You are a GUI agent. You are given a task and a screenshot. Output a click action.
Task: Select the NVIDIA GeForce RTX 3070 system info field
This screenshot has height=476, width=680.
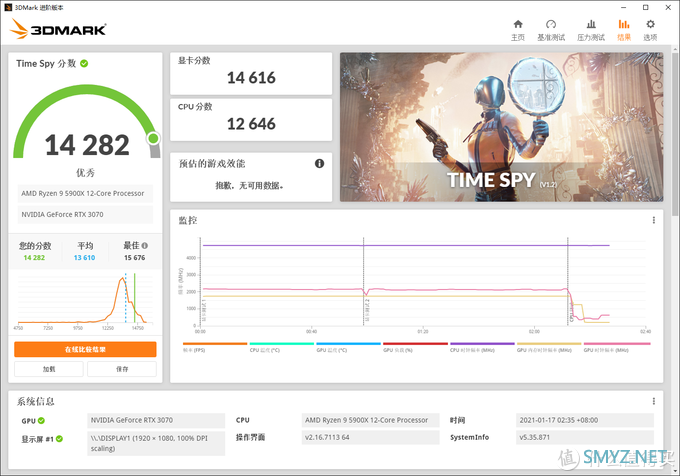click(156, 420)
